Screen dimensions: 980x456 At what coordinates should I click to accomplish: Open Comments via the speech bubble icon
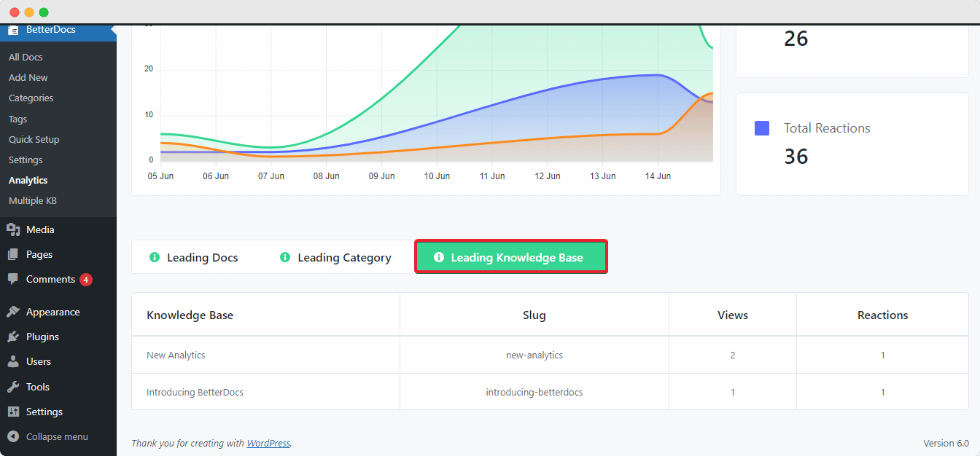pos(12,279)
